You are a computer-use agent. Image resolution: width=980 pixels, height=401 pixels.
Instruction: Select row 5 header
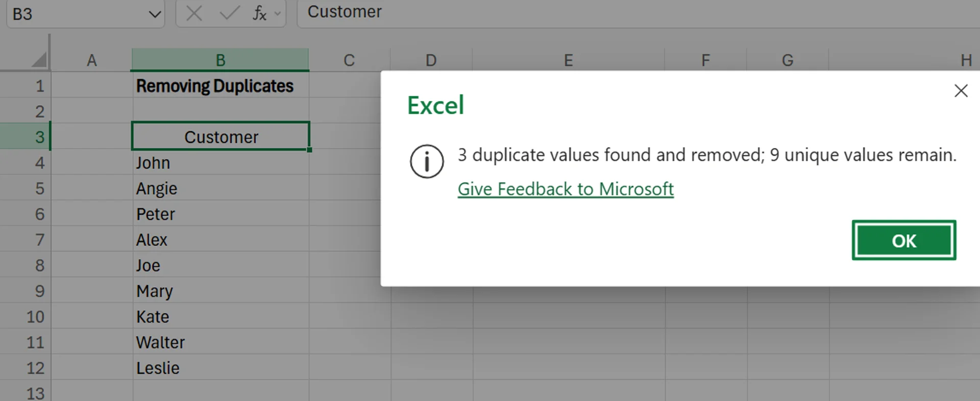[x=26, y=188]
